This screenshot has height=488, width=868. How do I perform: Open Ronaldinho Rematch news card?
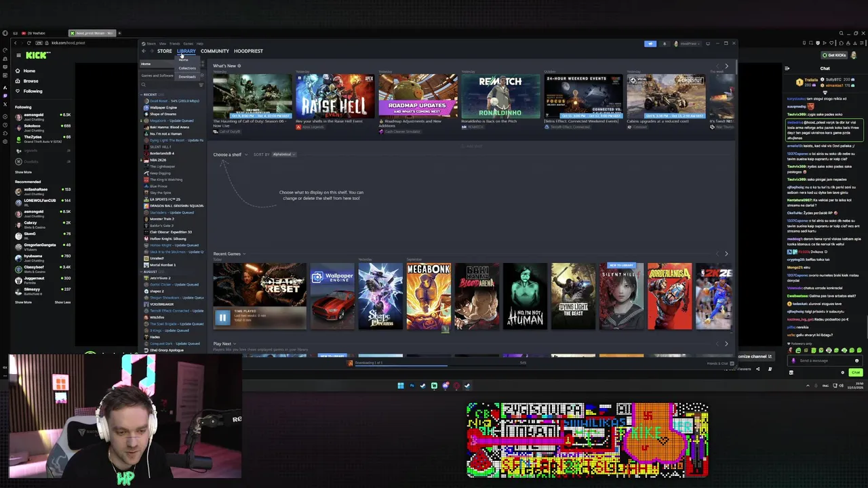[x=500, y=96]
